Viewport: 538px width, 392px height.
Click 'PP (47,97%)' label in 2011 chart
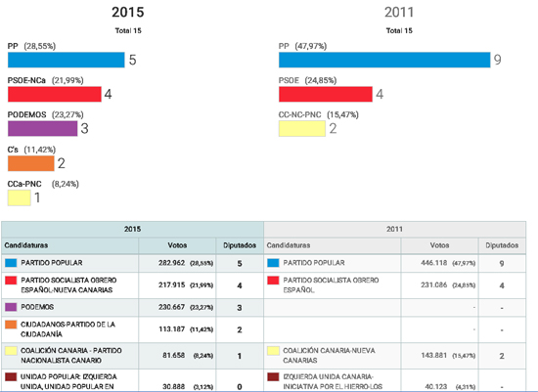(x=302, y=46)
